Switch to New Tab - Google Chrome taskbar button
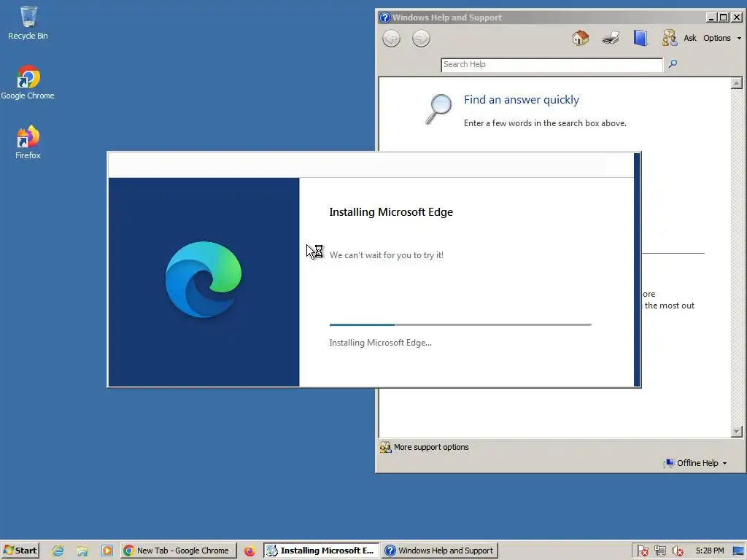The width and height of the screenshot is (747, 560). click(178, 551)
